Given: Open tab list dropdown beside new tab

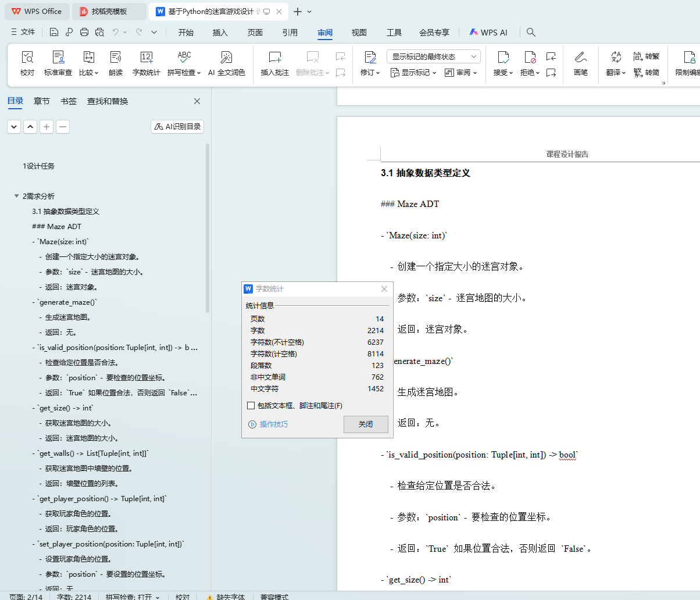Looking at the screenshot, I should pyautogui.click(x=309, y=12).
